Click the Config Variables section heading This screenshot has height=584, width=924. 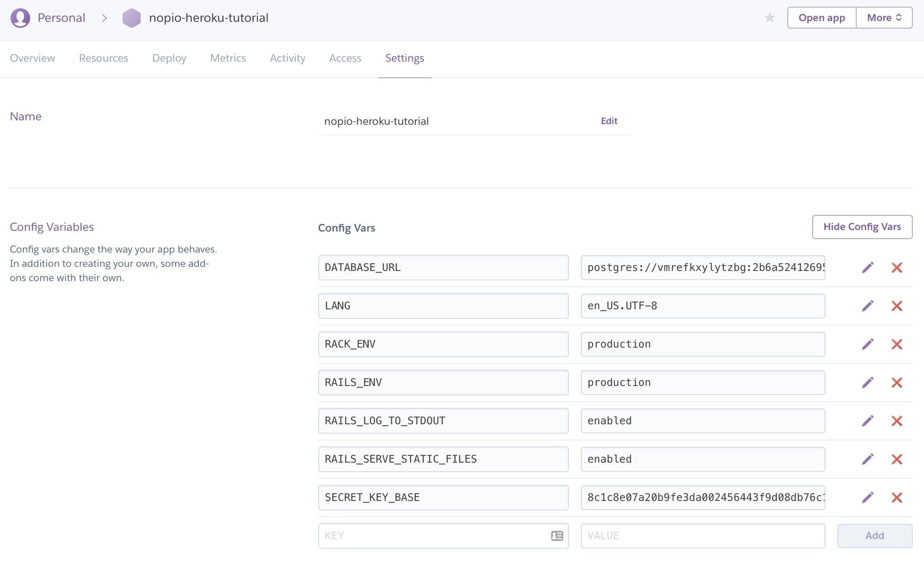[x=52, y=227]
